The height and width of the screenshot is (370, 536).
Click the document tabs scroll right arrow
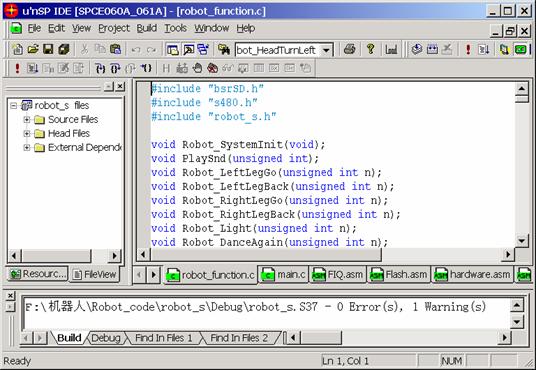tap(154, 275)
